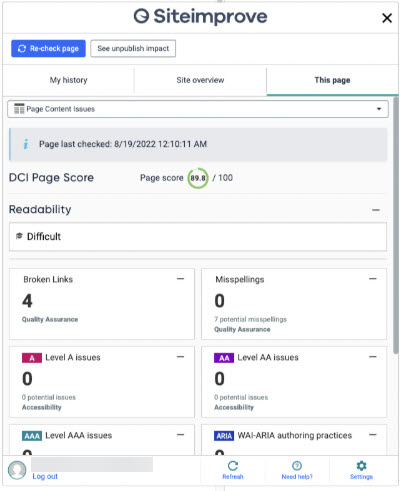Click Accessibility label under Level A issues
The image size is (402, 491).
pyautogui.click(x=42, y=407)
